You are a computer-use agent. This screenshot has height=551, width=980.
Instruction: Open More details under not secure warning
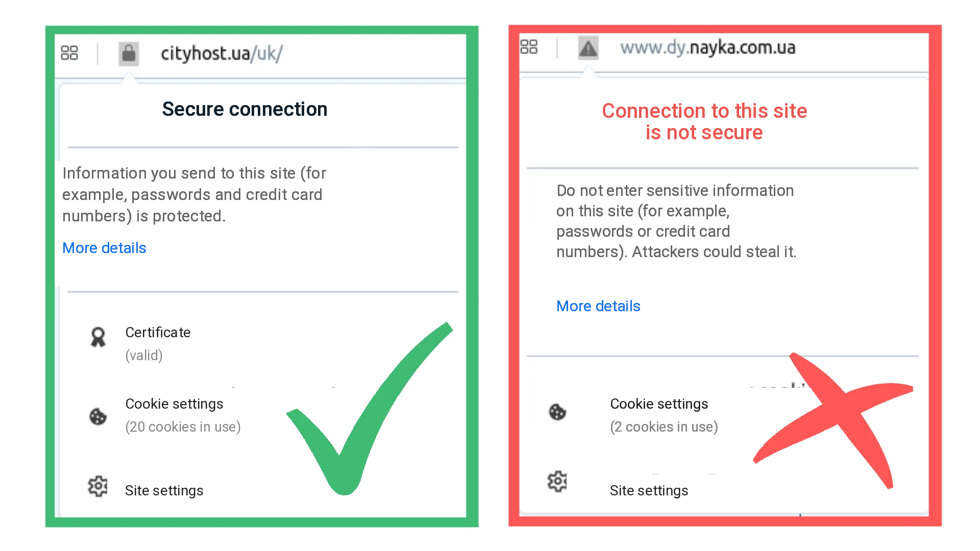tap(598, 306)
